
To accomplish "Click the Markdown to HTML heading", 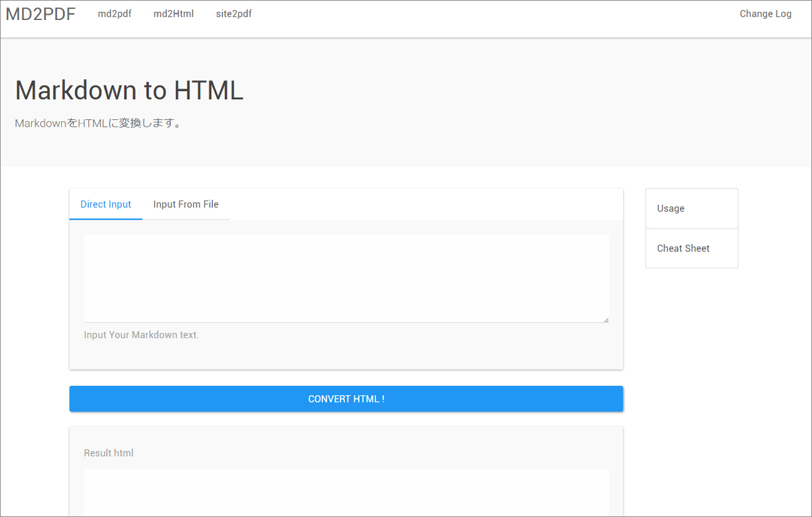I will 129,91.
